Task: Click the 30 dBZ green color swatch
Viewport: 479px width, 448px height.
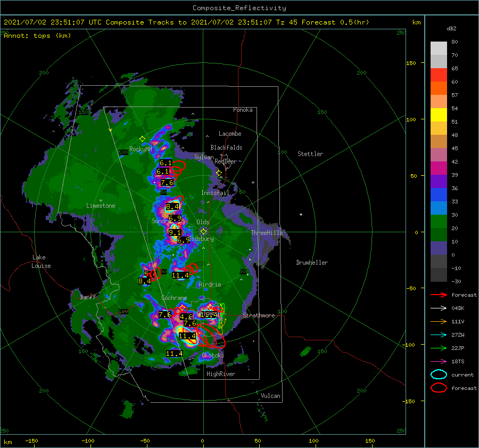Action: [x=439, y=221]
